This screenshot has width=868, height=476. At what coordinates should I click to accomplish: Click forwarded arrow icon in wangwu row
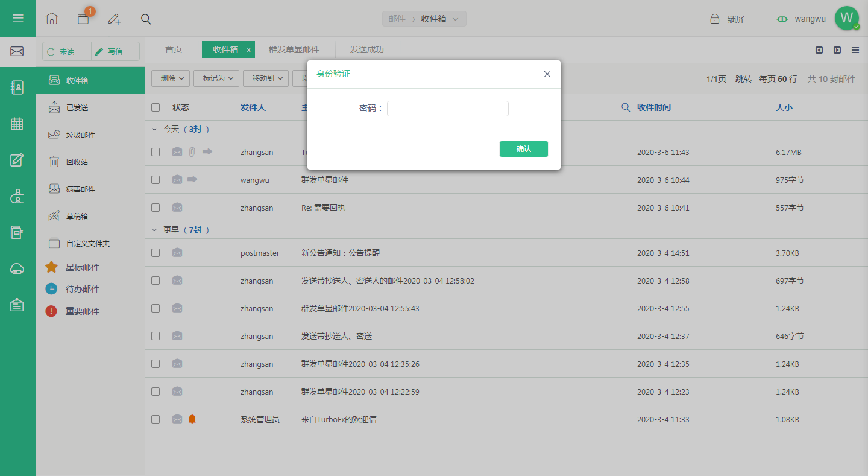192,179
